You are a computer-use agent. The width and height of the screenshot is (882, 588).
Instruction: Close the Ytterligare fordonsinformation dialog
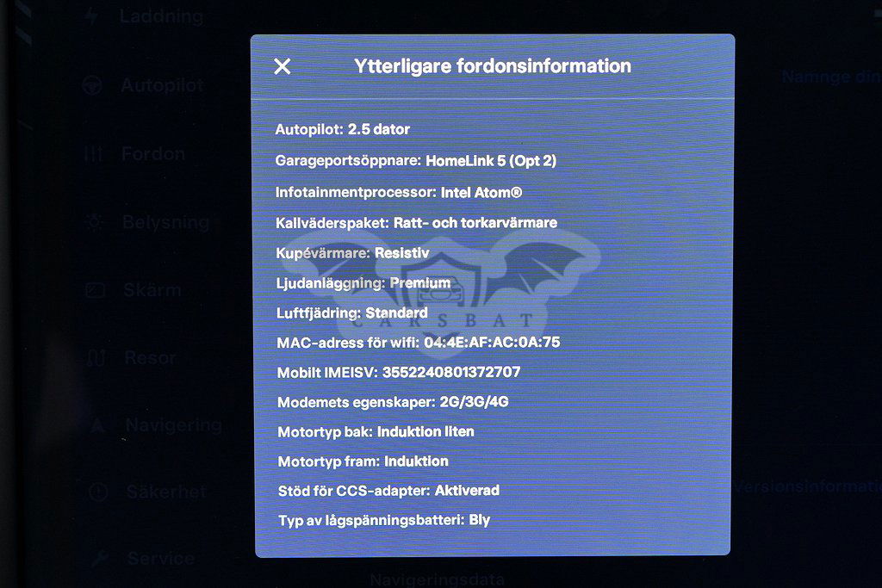point(282,66)
